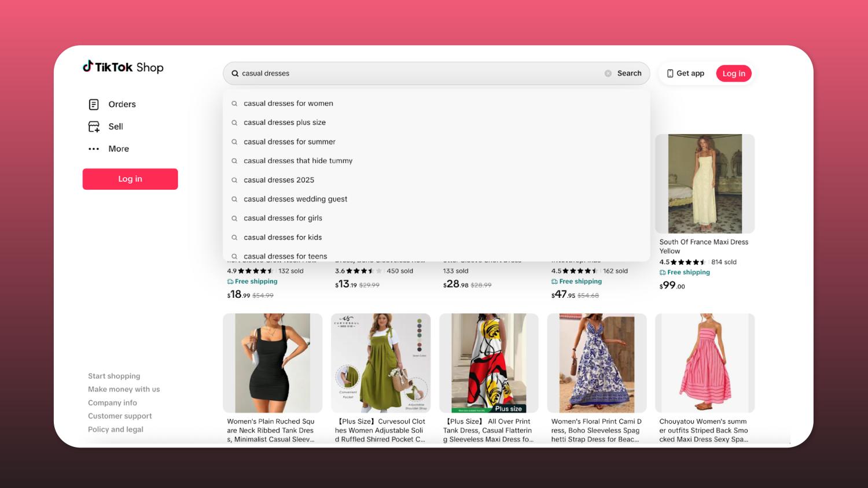Click the TikTok Shop logo
Image resolution: width=868 pixels, height=488 pixels.
(123, 67)
